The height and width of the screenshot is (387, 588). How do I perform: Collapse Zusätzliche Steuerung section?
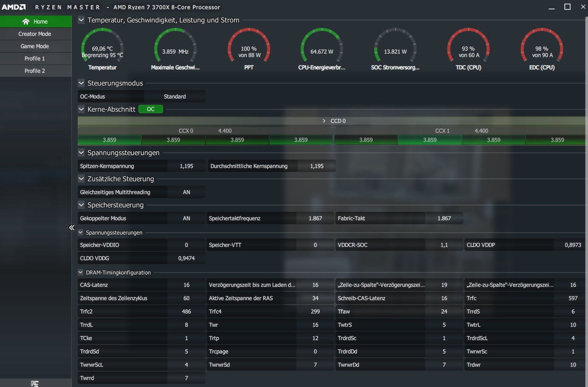tap(81, 178)
